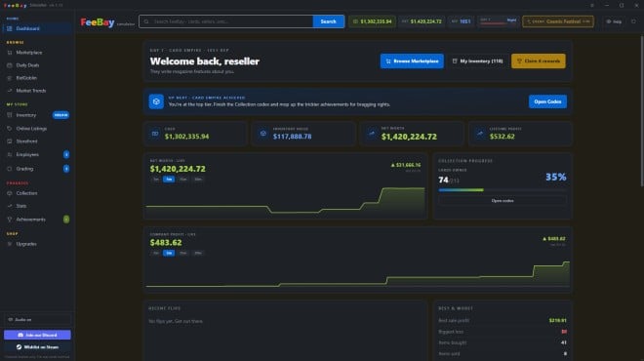Select first time-range button on Company Profit chart

(156, 253)
